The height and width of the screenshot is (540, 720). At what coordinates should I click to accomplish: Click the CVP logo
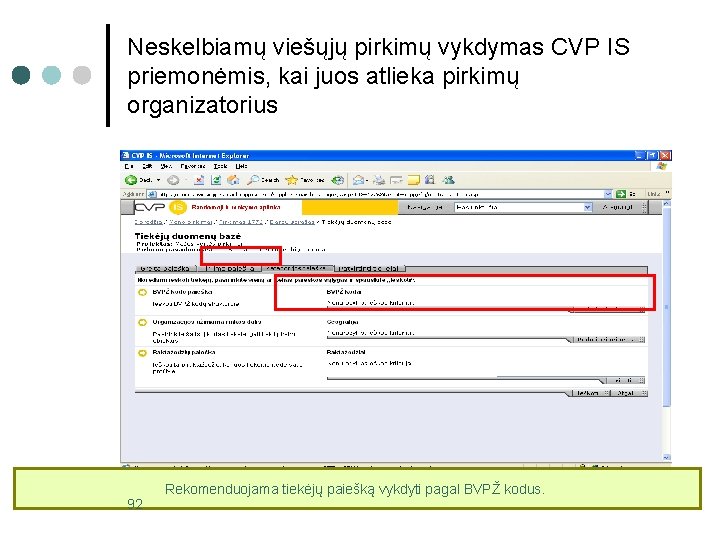150,208
